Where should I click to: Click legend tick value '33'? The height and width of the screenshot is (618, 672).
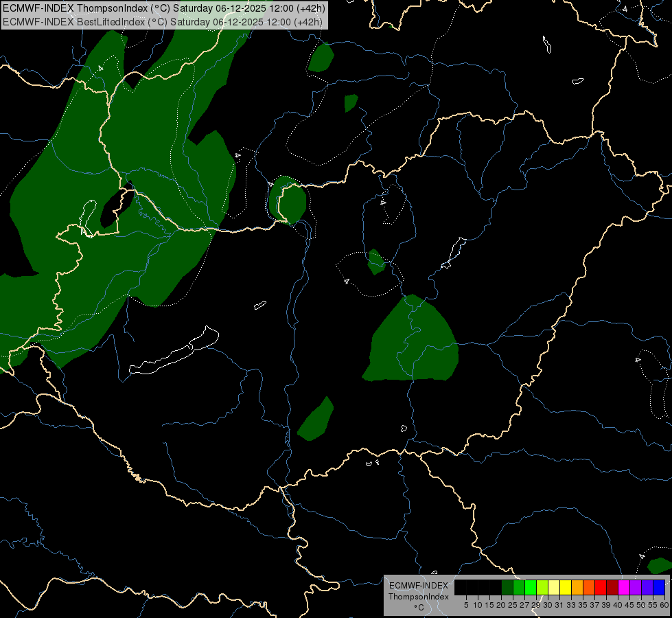point(571,605)
